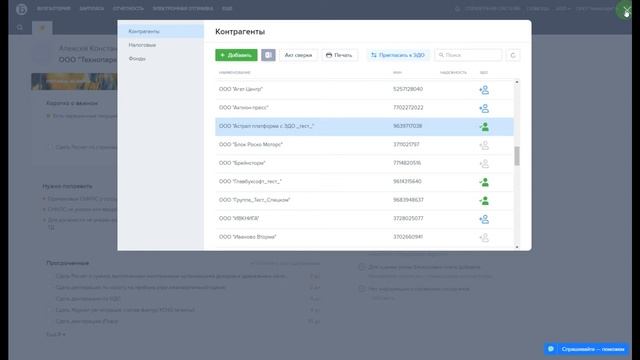Select the row ООО "Актион-пресс"
Screen dimensions: 640x360
(x=364, y=108)
